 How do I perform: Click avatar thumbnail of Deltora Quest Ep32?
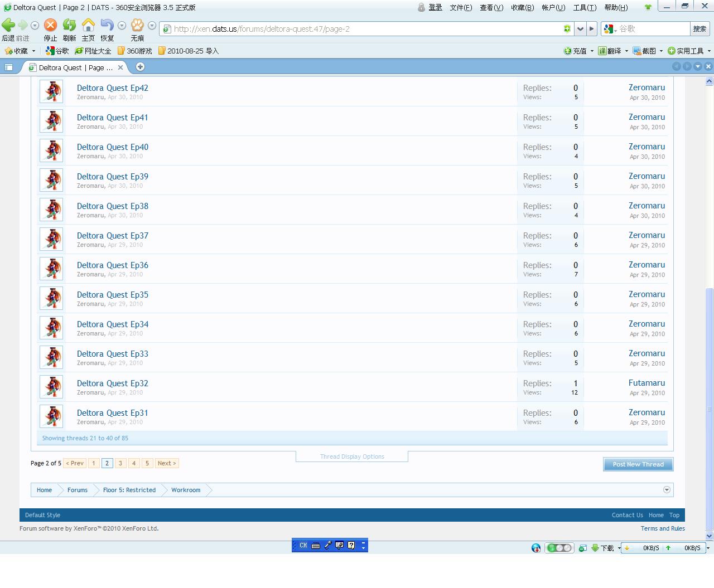51,387
